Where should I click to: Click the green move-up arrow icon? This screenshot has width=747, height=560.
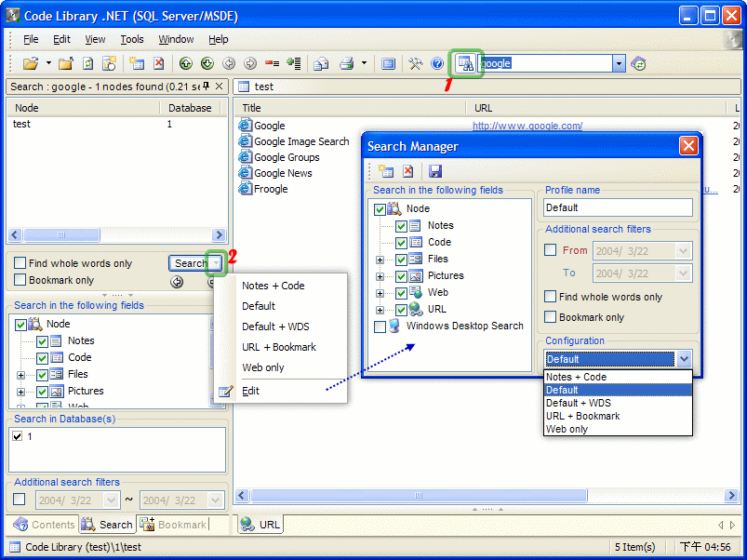tap(186, 63)
